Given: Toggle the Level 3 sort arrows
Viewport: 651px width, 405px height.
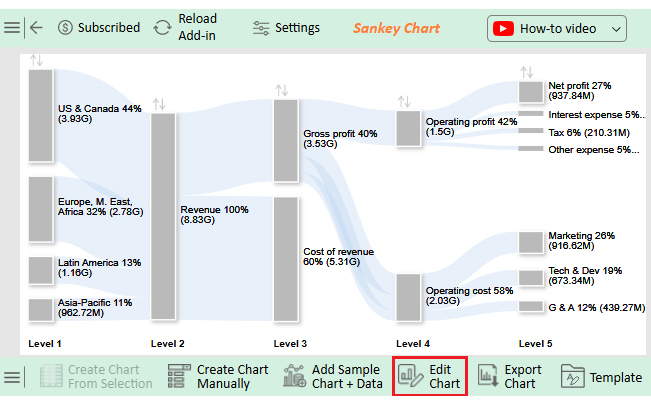Looking at the screenshot, I should (281, 90).
